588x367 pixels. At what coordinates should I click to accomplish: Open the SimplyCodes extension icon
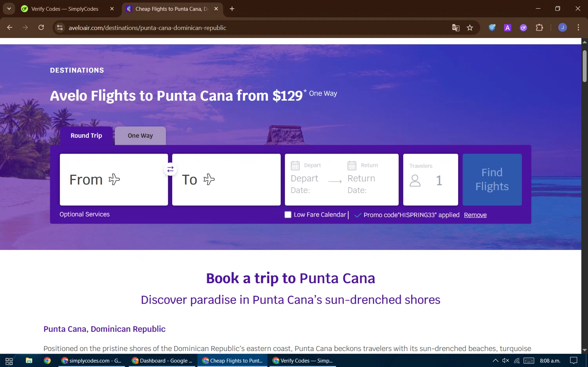pos(523,27)
